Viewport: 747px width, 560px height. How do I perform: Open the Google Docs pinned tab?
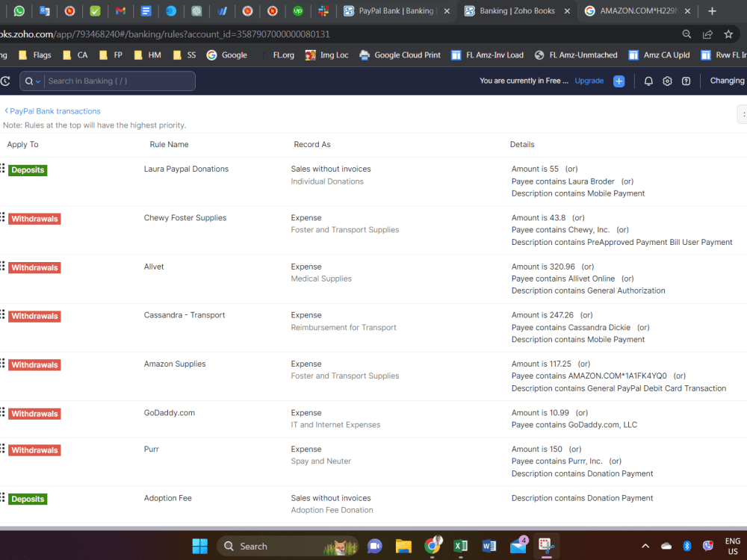click(146, 10)
